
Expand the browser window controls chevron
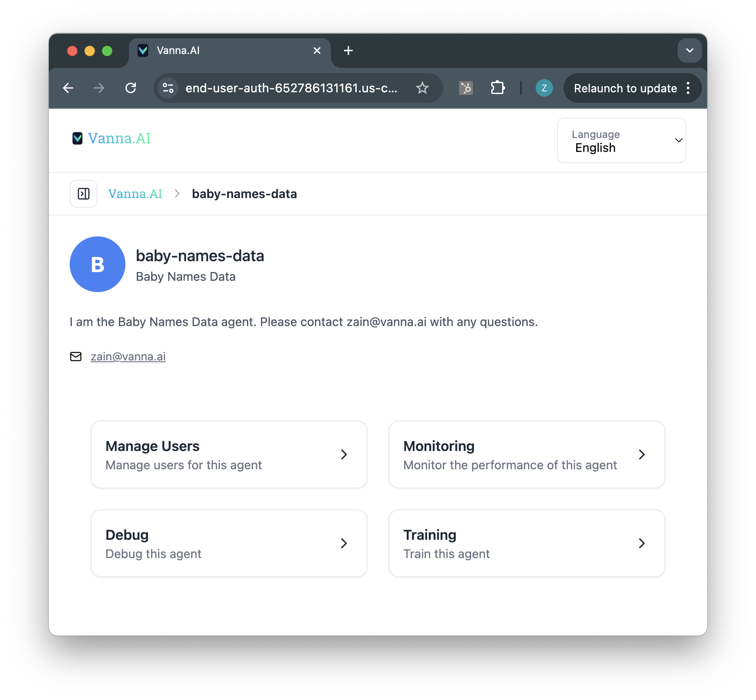tap(689, 50)
